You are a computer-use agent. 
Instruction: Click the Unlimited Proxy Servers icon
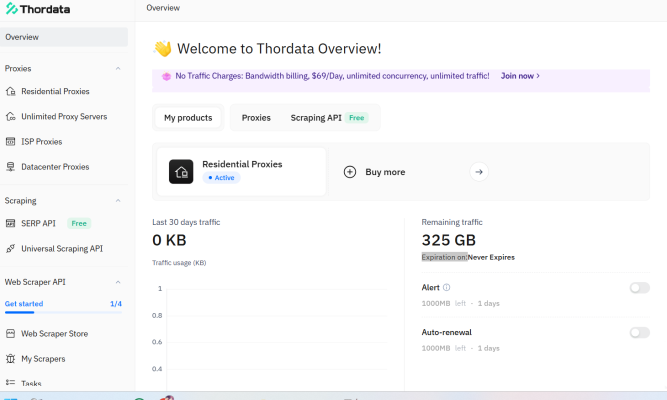(11, 117)
